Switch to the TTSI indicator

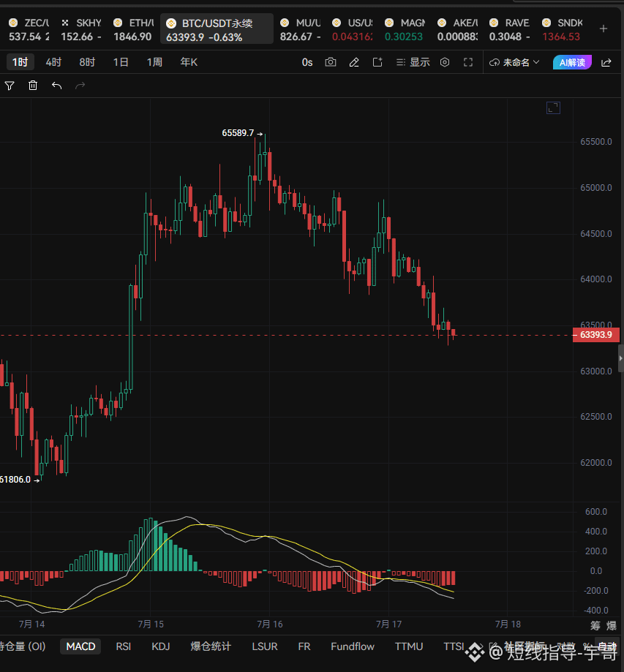[x=454, y=646]
